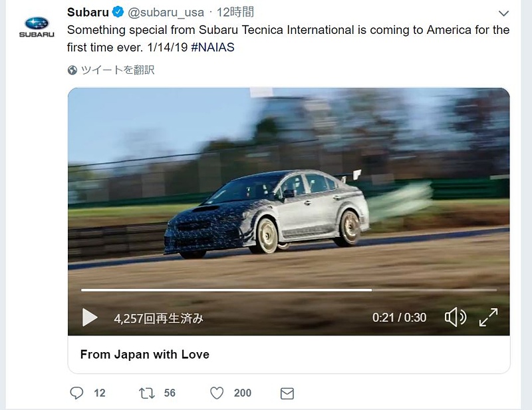Viewport: 532px width, 410px height.
Task: Seek on the video progress bar
Action: pos(289,290)
